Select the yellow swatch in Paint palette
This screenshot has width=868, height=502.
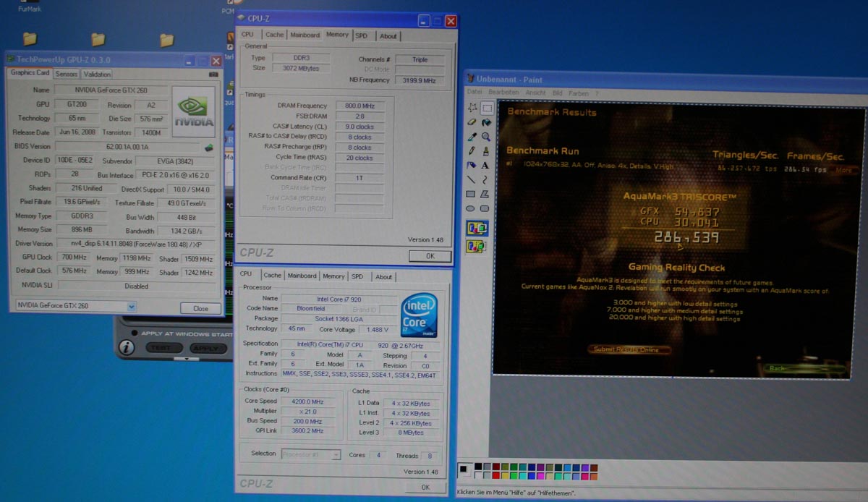(506, 475)
